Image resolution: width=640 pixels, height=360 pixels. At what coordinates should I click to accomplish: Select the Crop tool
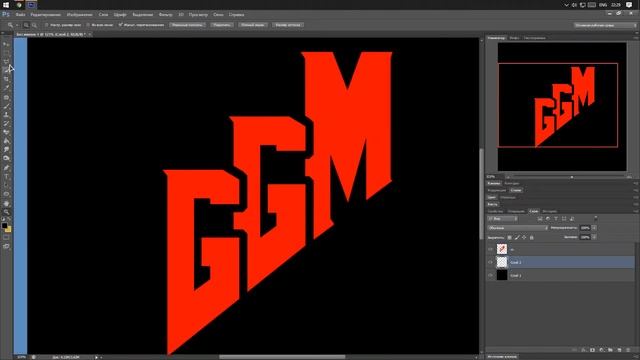(x=6, y=79)
